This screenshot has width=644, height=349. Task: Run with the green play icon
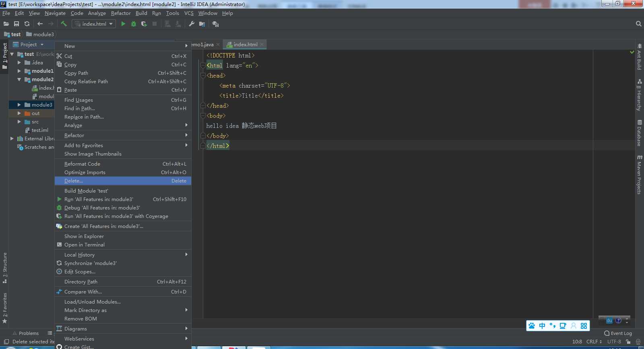pos(123,24)
